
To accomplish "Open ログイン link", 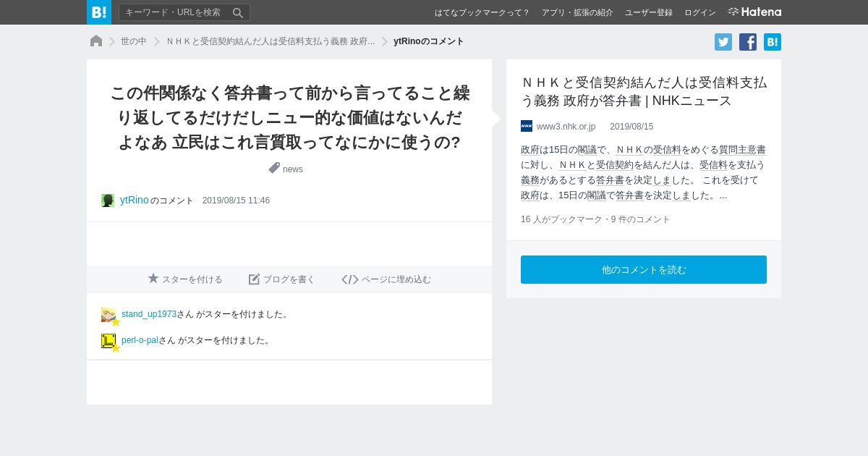I will point(700,12).
